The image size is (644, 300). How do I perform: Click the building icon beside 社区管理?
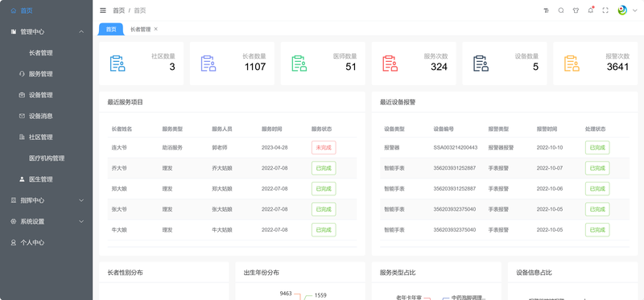point(23,137)
